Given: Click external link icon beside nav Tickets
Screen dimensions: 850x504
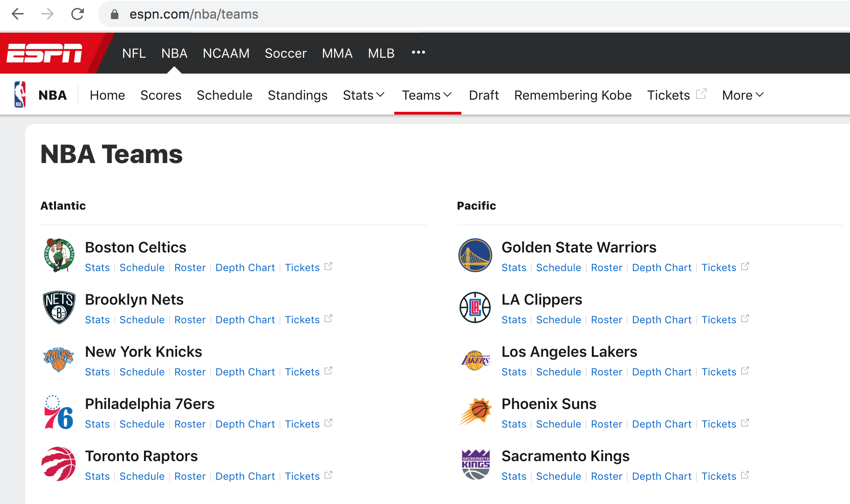Looking at the screenshot, I should 701,94.
